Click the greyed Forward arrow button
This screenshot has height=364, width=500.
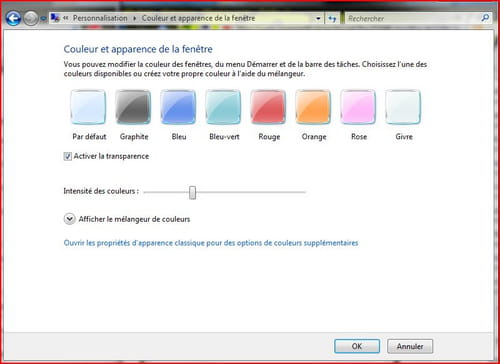31,18
